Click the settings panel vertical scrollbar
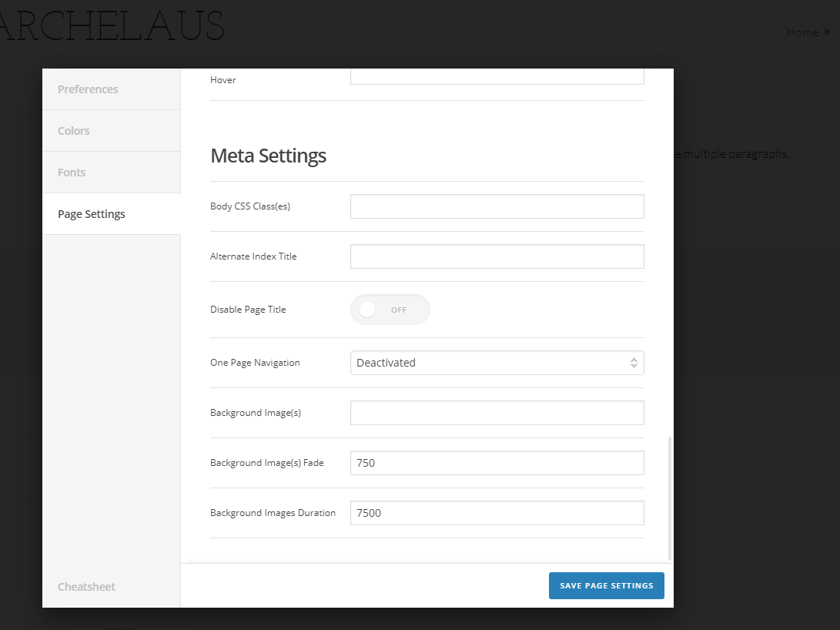The width and height of the screenshot is (840, 630). [670, 498]
